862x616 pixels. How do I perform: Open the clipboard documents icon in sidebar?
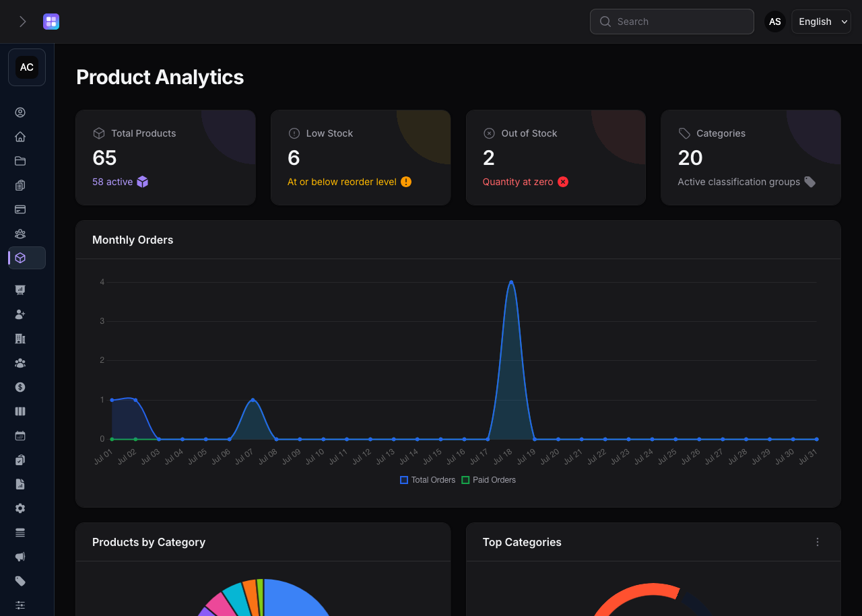20,185
